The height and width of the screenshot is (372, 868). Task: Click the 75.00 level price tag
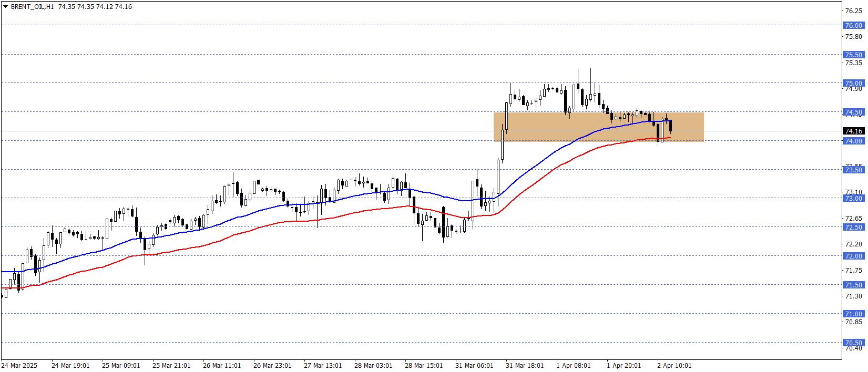[853, 83]
